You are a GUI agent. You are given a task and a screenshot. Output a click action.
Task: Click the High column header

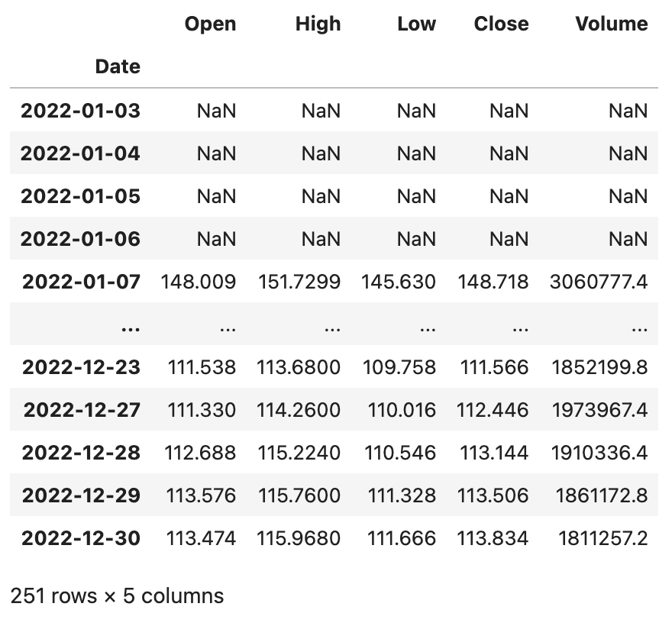point(318,24)
